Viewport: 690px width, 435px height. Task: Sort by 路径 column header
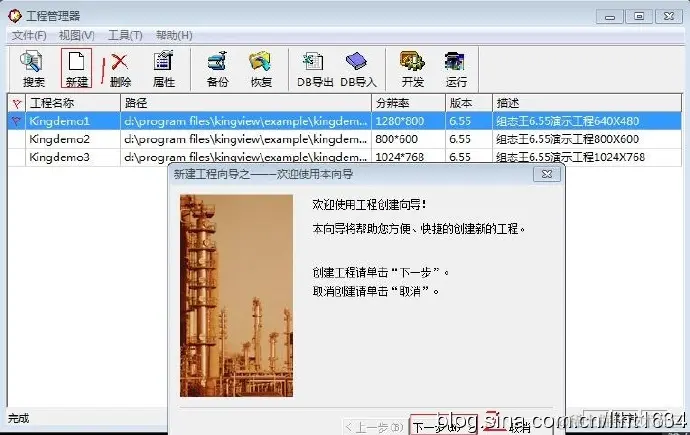coord(246,103)
